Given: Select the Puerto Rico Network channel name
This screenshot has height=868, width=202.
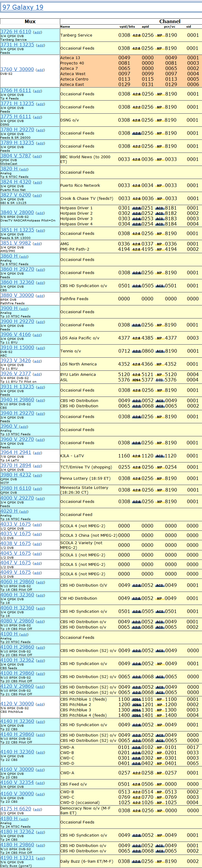Looking at the screenshot, I should pos(80,185).
